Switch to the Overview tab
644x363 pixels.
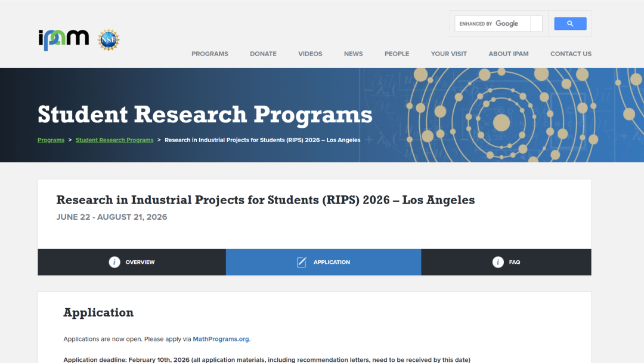[140, 262]
